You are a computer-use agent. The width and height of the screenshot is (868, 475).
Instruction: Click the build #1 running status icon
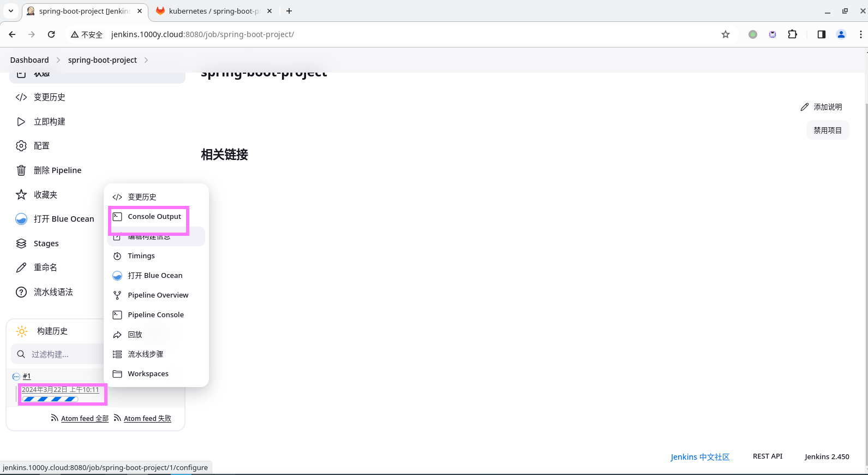pyautogui.click(x=16, y=377)
